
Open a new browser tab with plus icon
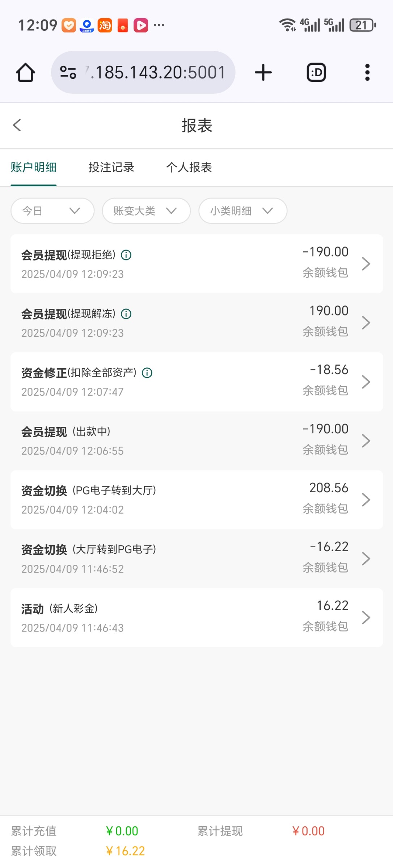click(263, 72)
